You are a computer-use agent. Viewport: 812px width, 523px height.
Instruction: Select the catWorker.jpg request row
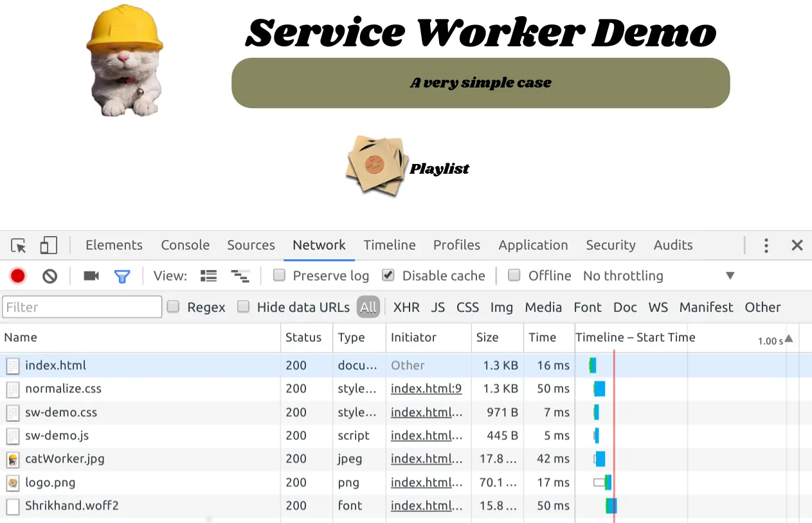click(x=64, y=459)
